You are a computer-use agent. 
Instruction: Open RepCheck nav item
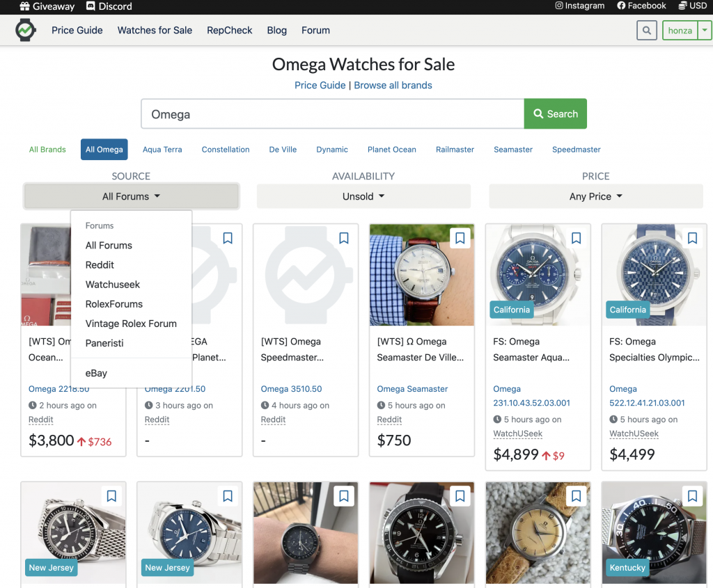click(230, 31)
